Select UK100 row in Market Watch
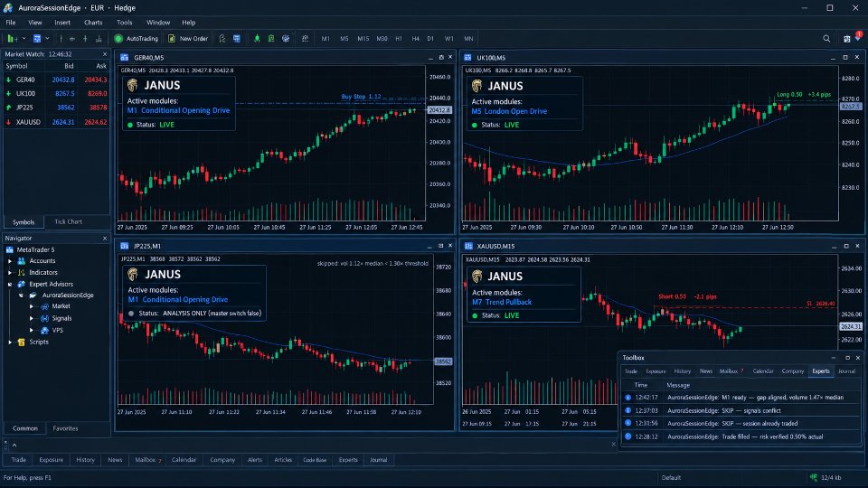Screen dimensions: 868x488 coord(56,93)
